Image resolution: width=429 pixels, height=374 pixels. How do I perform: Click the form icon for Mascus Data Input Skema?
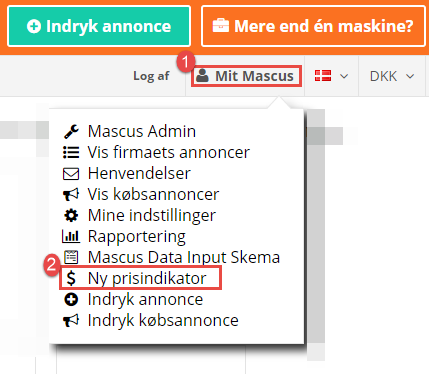point(71,257)
